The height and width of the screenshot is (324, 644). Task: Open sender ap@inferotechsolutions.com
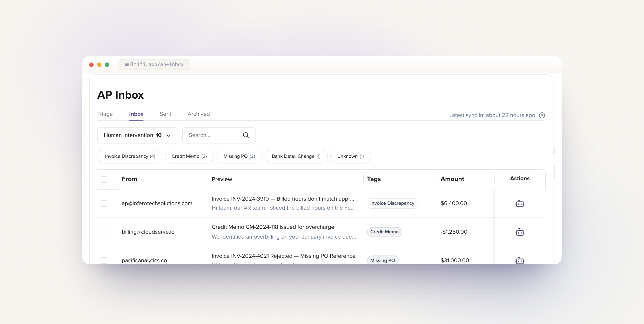157,204
